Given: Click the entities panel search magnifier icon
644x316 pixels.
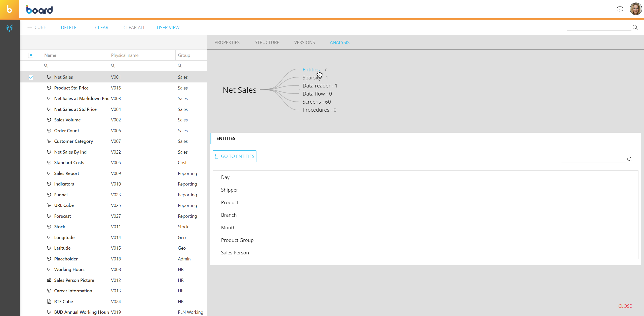Looking at the screenshot, I should click(629, 159).
